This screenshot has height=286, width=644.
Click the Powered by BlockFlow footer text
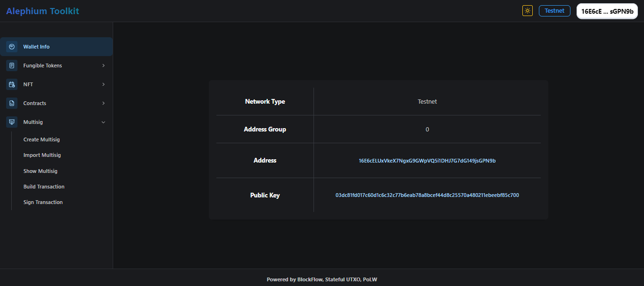pyautogui.click(x=322, y=279)
